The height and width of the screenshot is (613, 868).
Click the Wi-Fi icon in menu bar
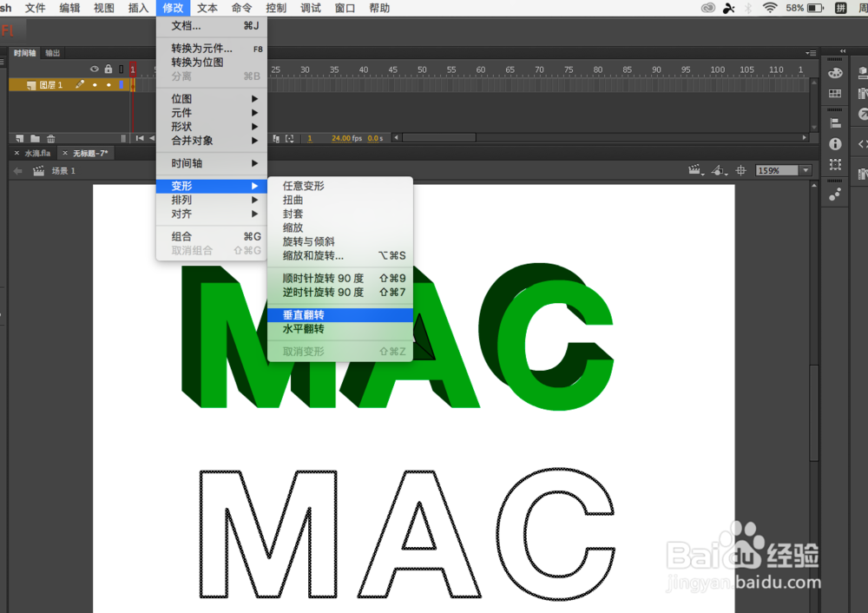[x=769, y=8]
